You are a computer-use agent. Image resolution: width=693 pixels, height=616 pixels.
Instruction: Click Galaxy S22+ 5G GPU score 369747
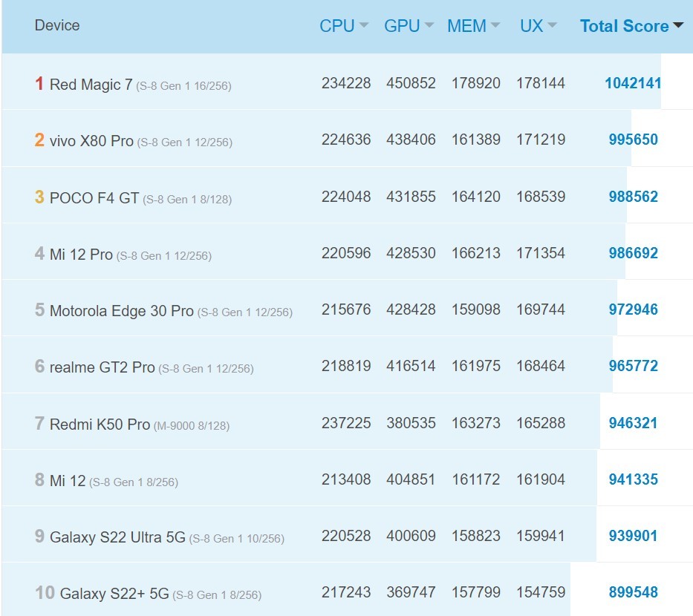(x=411, y=592)
